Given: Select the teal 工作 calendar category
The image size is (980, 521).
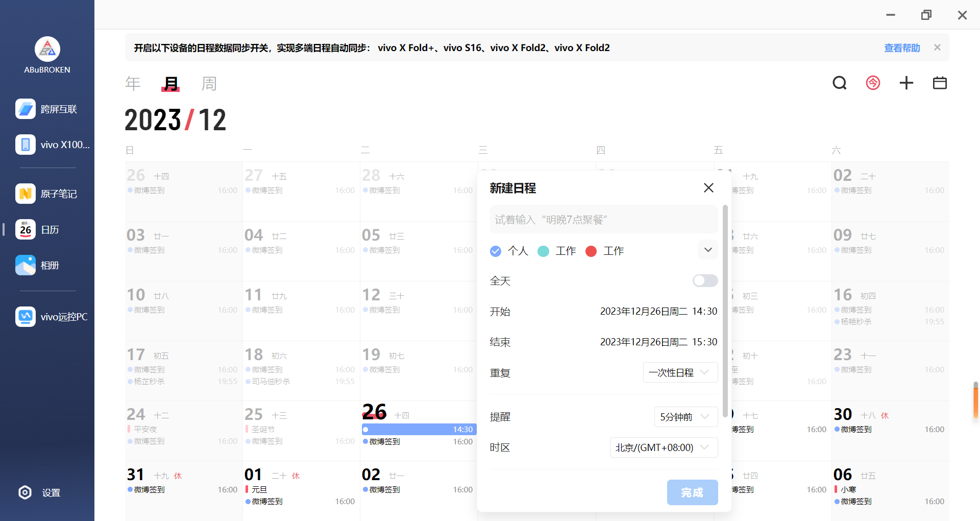Looking at the screenshot, I should [557, 251].
